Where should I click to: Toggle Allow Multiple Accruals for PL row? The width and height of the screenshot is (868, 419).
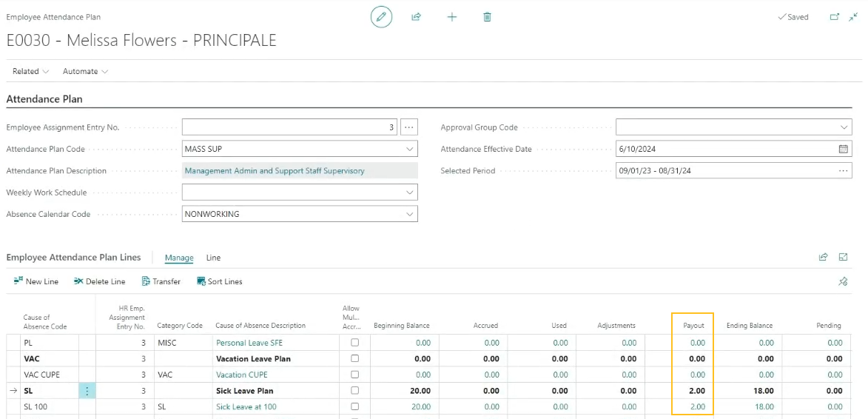[x=355, y=343]
